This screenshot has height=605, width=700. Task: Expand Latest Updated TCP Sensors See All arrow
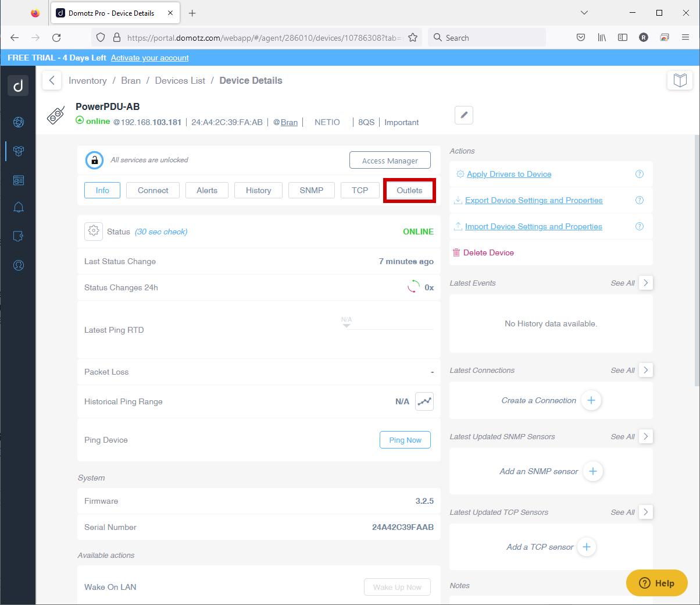pyautogui.click(x=646, y=512)
